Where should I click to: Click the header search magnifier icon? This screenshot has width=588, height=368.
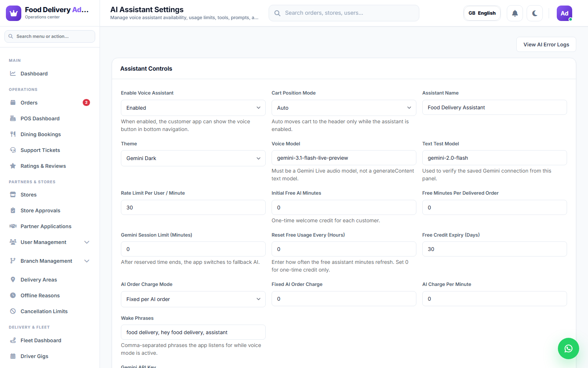(277, 13)
